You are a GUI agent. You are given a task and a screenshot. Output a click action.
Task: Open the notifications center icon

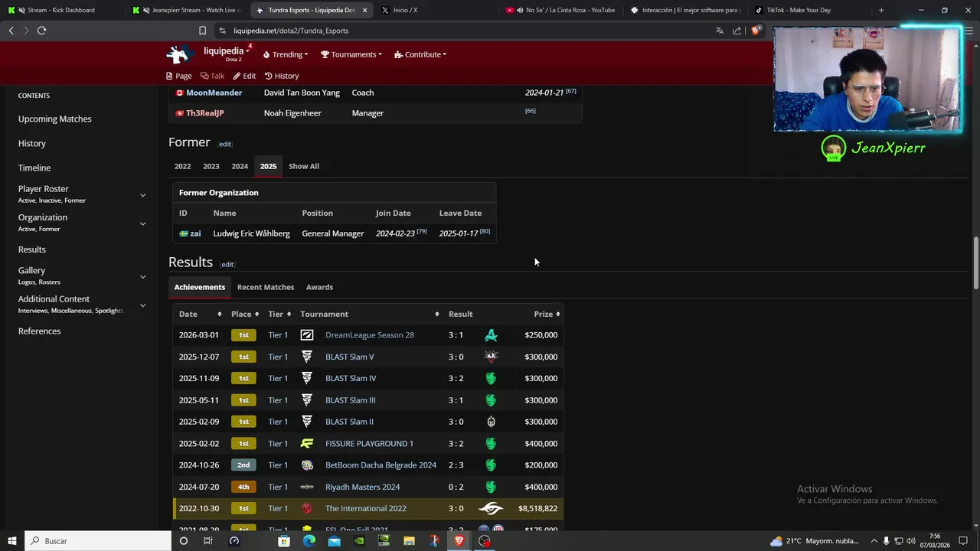963,541
